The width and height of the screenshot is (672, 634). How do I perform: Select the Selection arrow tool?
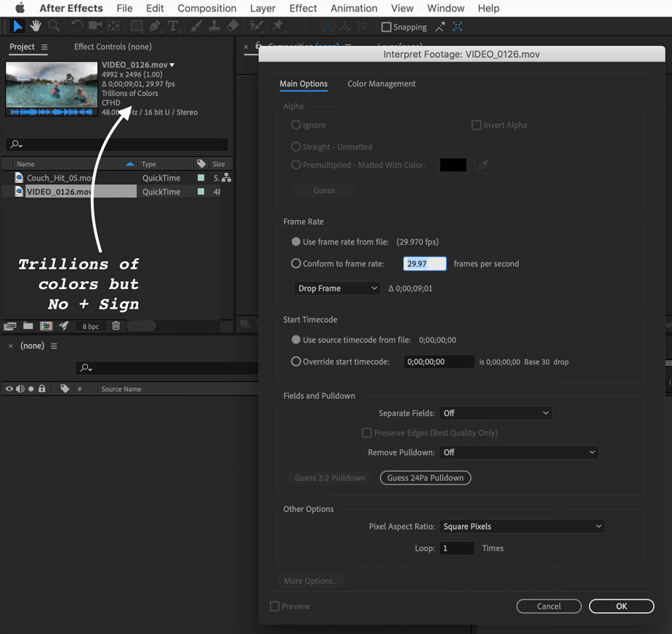click(17, 26)
